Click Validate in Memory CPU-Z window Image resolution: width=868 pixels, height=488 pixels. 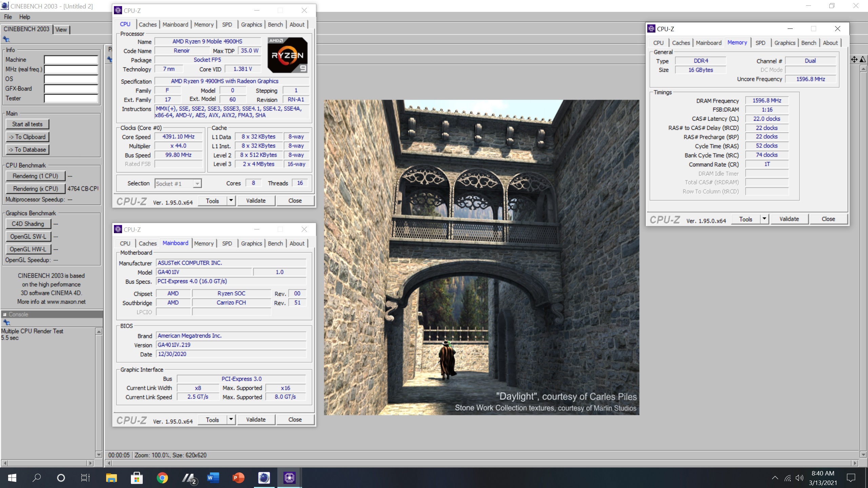pyautogui.click(x=789, y=219)
